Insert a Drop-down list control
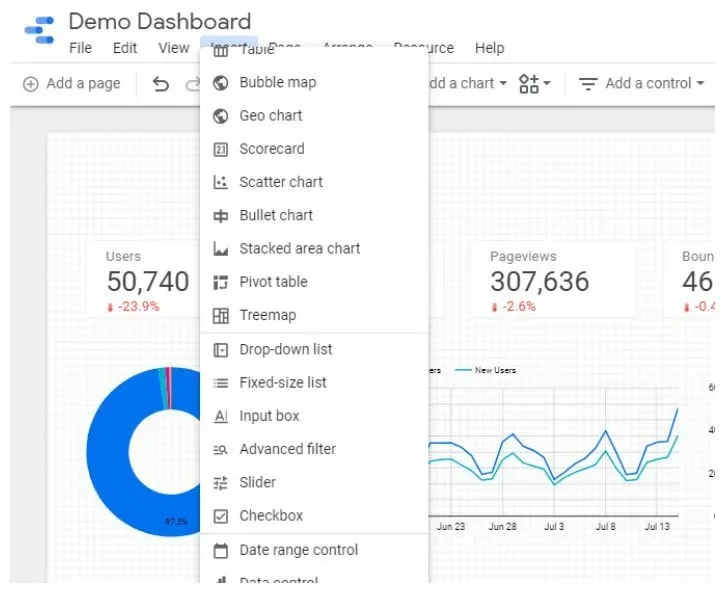The width and height of the screenshot is (728, 596). pos(314,350)
